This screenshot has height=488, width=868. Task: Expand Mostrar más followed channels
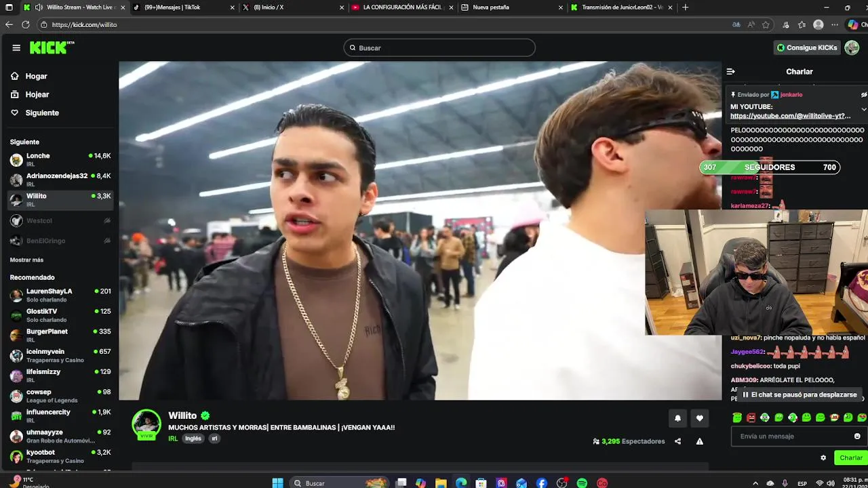(x=26, y=260)
